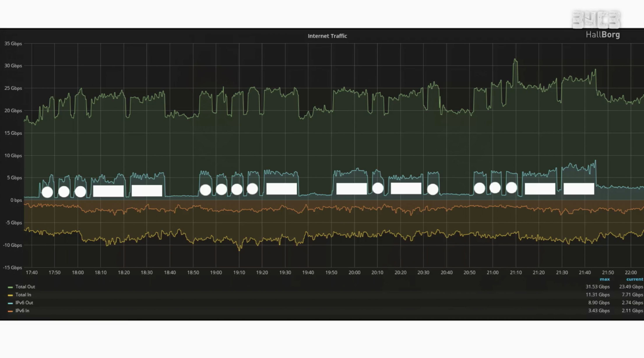
Task: Open the cyan IPv6 Out color picker
Action: click(10, 303)
